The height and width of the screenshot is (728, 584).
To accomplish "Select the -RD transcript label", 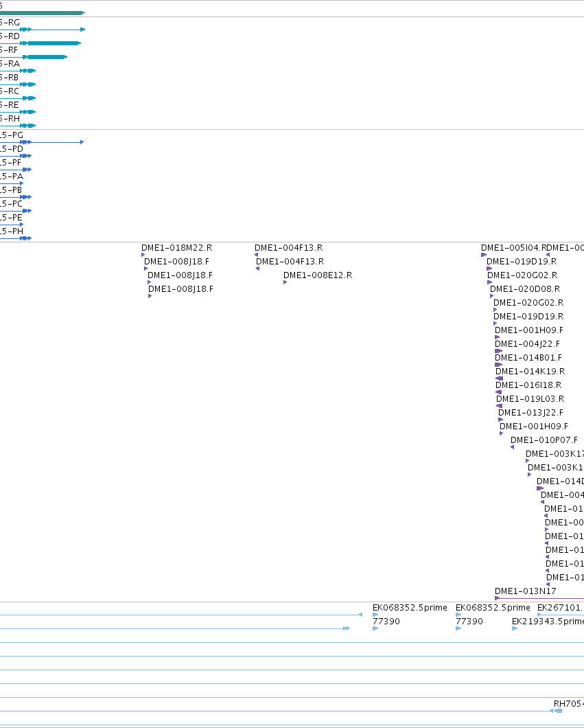I will click(10, 36).
